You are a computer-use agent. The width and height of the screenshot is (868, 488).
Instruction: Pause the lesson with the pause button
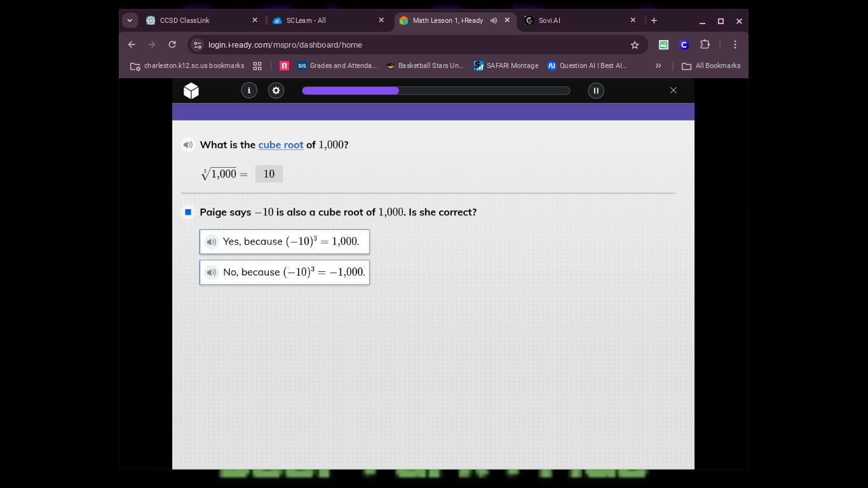pos(596,90)
